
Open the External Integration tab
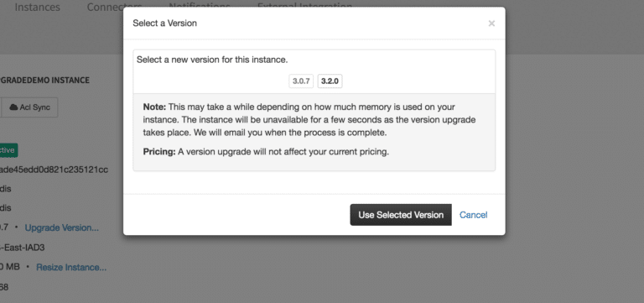coord(304,5)
